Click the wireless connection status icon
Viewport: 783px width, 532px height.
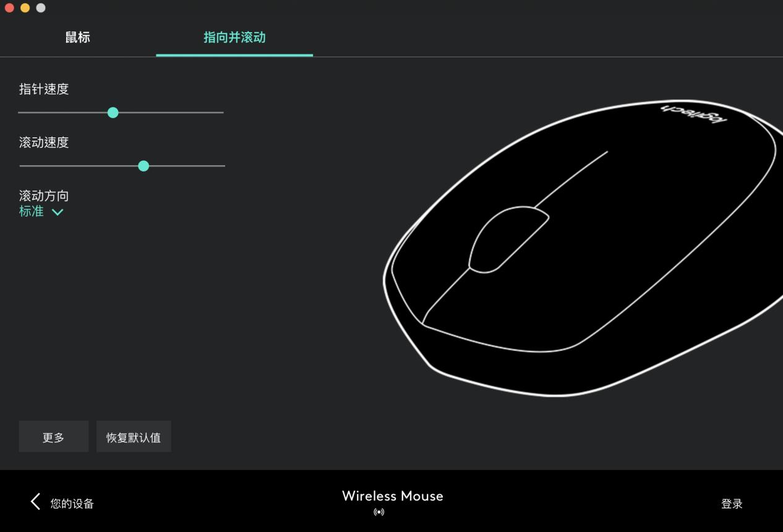click(379, 512)
